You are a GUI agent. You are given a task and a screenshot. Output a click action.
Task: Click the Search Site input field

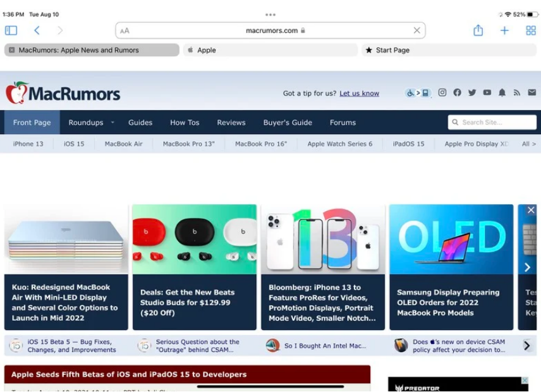tap(492, 123)
